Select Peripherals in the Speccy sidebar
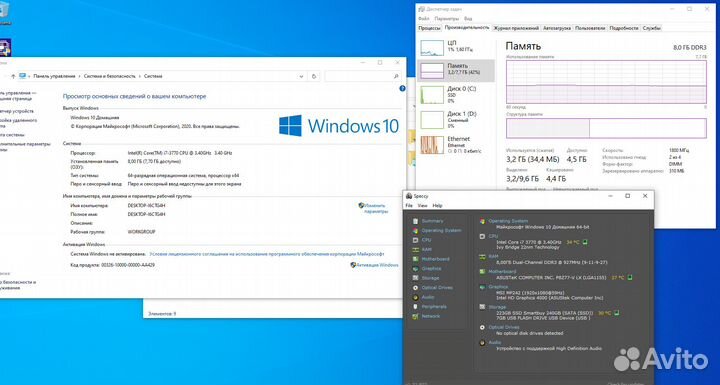This screenshot has width=720, height=385. coord(434,306)
